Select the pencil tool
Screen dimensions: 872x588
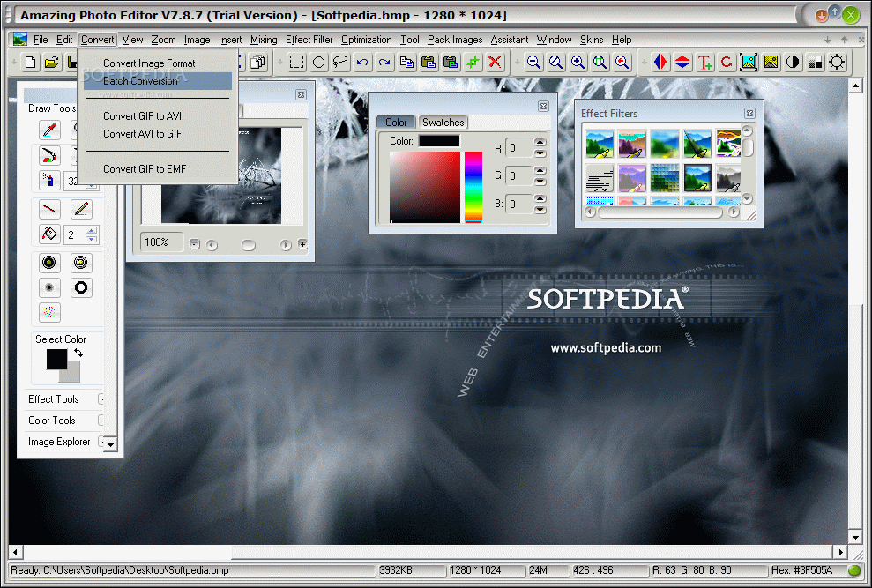pos(81,209)
